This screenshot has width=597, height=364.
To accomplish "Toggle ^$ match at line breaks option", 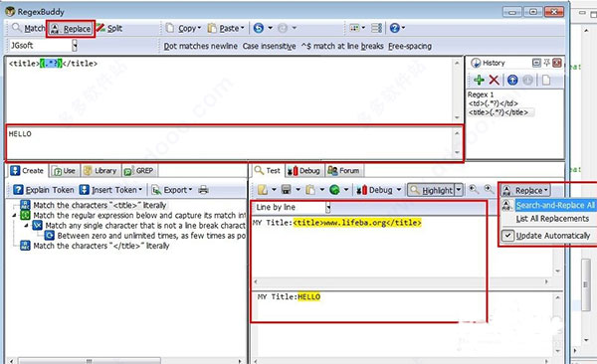I will coord(342,46).
